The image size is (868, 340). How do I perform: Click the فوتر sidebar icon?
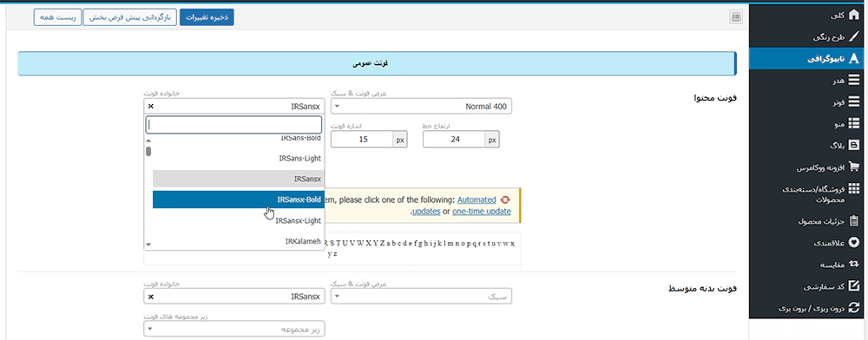pos(853,102)
